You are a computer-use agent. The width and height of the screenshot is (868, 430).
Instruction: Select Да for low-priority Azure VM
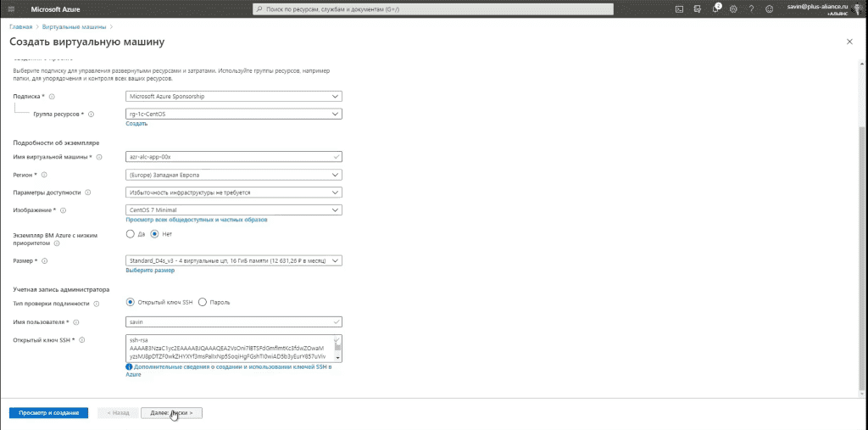pos(130,234)
